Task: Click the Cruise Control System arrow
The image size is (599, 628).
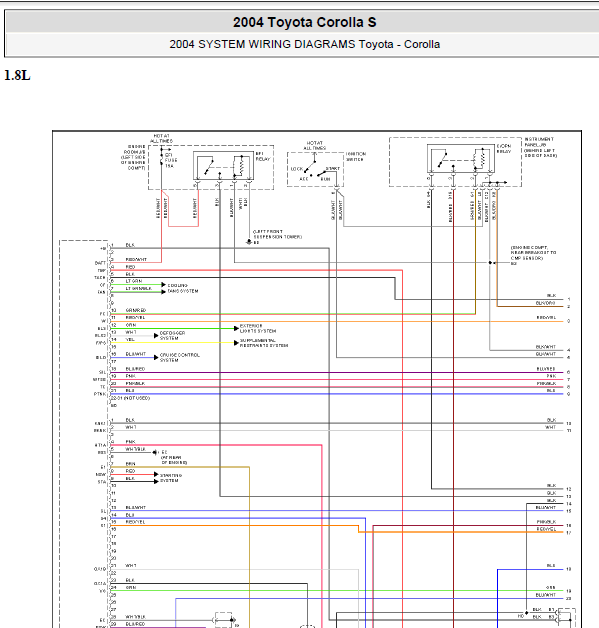Action: click(x=156, y=357)
